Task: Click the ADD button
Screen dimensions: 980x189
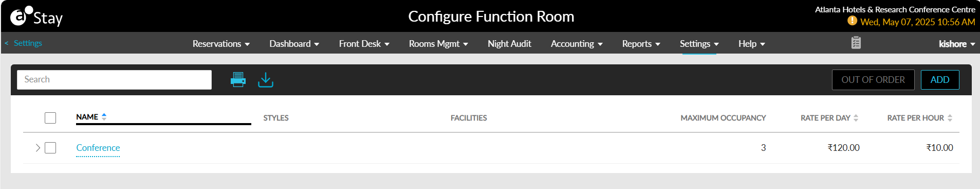Action: click(940, 80)
